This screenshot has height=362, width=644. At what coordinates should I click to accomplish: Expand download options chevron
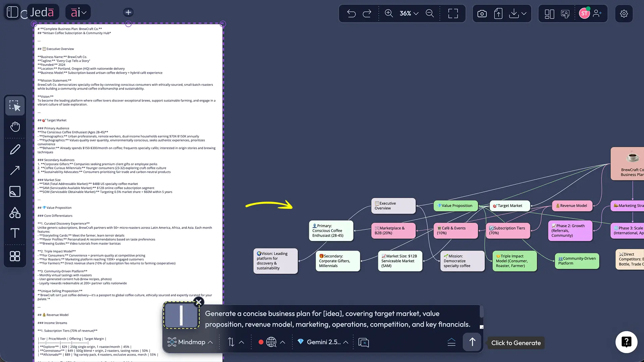(524, 14)
